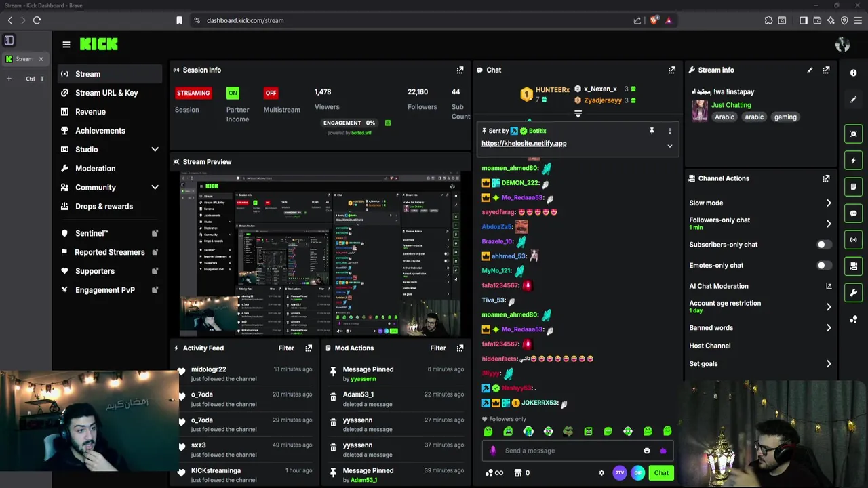Click the Stream info edit pencil

coord(810,70)
